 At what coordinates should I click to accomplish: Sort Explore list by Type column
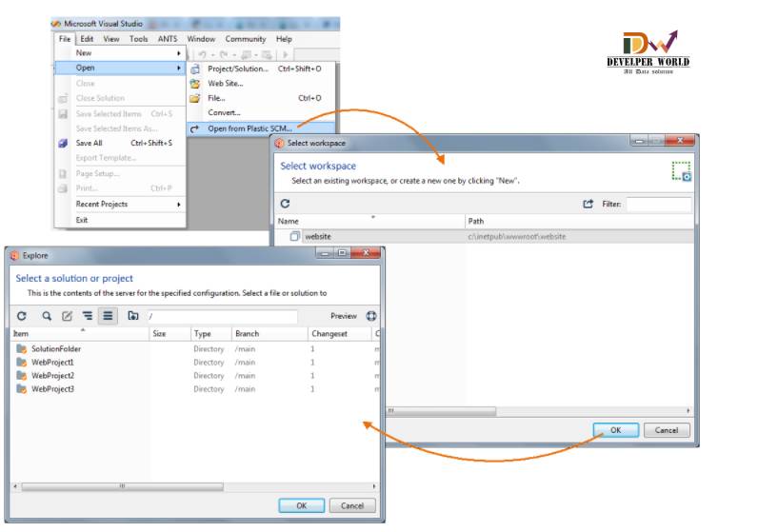point(211,334)
